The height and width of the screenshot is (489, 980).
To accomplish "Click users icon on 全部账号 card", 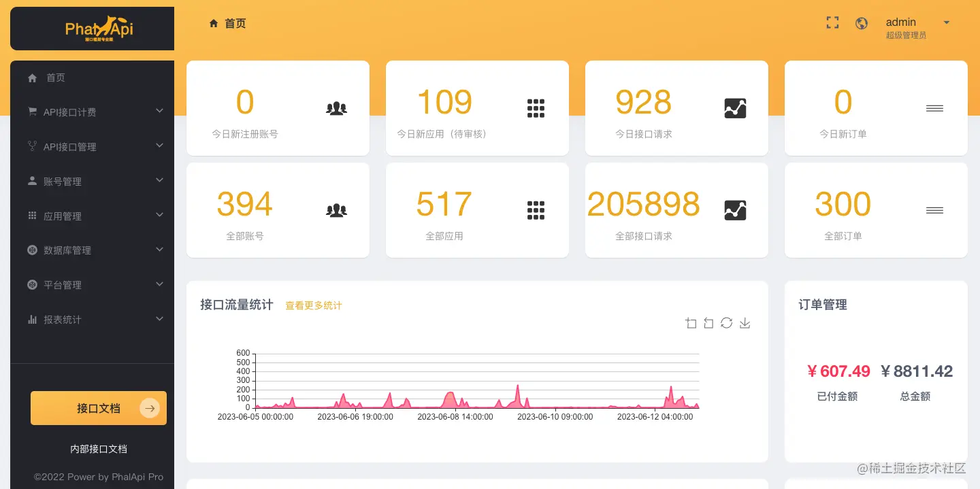I will pyautogui.click(x=336, y=210).
